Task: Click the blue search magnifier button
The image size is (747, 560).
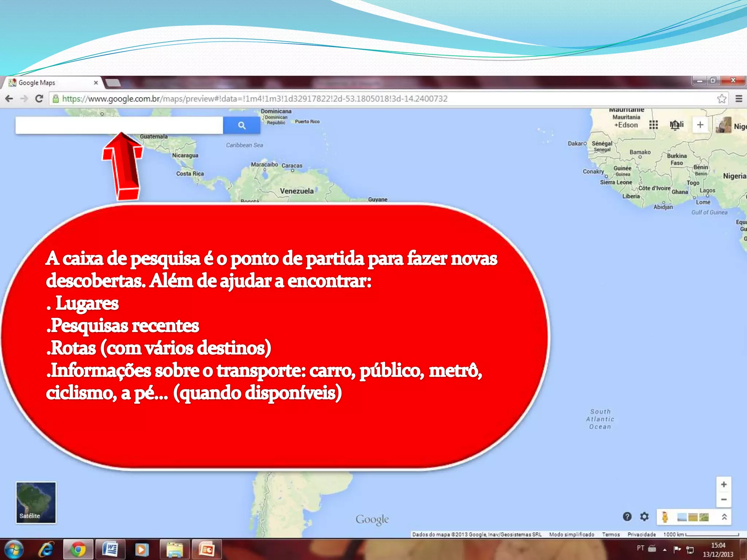Action: click(x=241, y=125)
